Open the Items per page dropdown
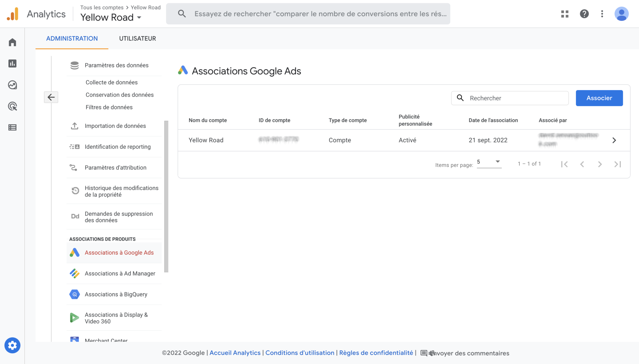Image resolution: width=639 pixels, height=364 pixels. [489, 162]
